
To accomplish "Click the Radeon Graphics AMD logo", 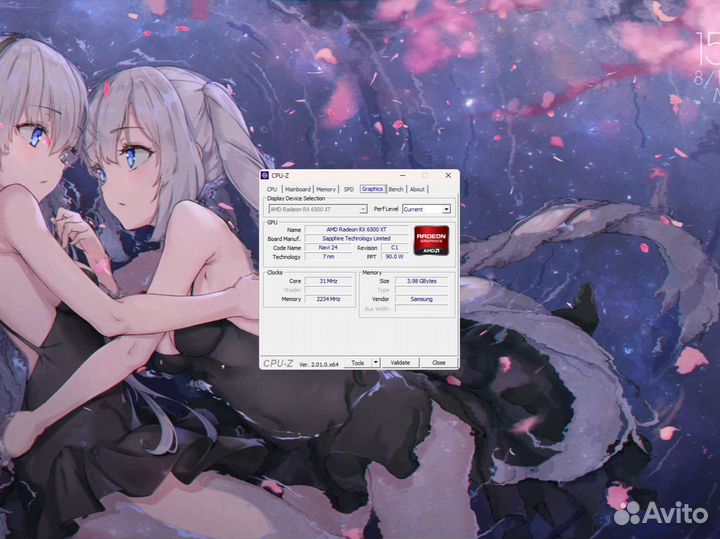I will point(431,240).
